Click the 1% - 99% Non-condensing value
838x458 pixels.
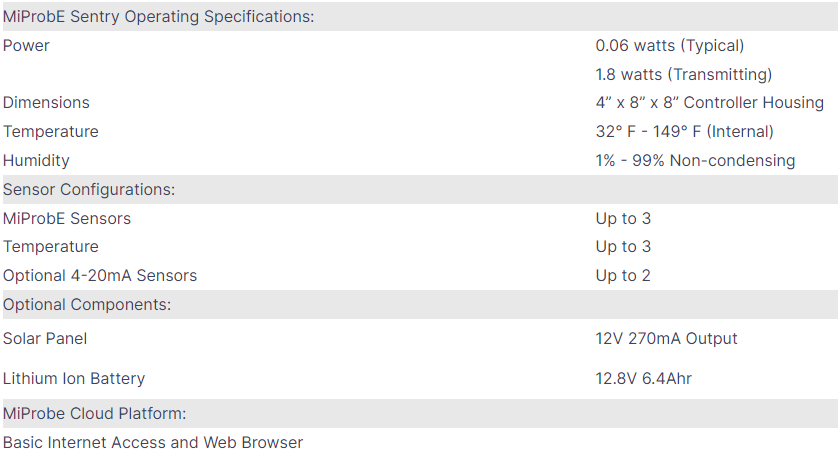point(695,161)
